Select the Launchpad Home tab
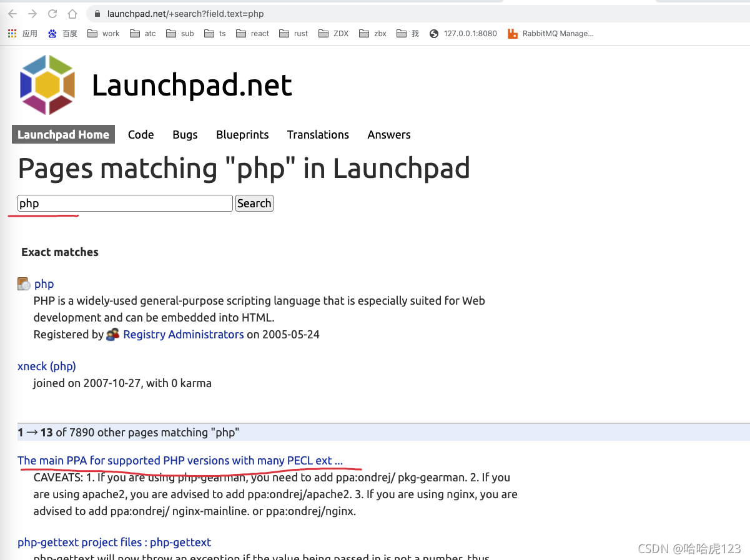 click(x=63, y=134)
